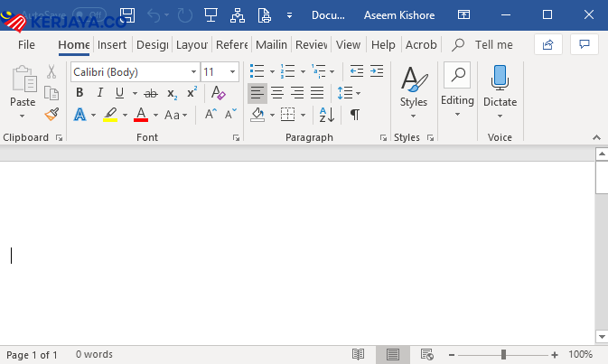Open the font name dropdown

coord(193,71)
